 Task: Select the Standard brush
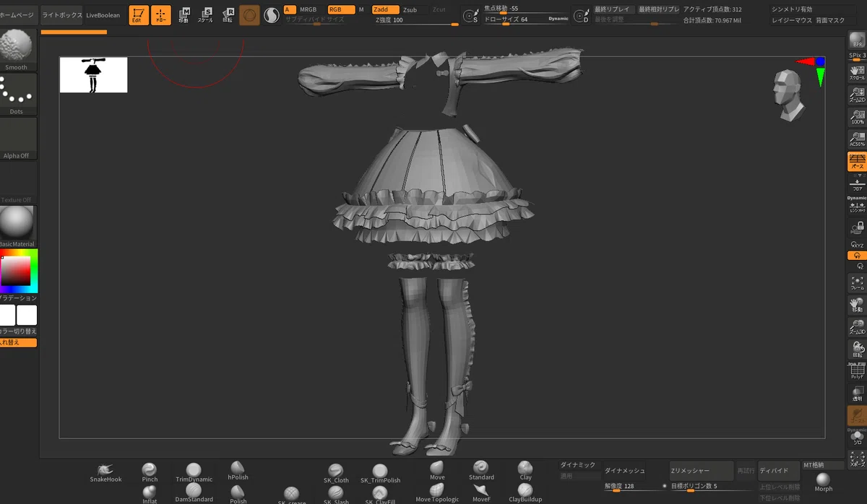(x=481, y=471)
